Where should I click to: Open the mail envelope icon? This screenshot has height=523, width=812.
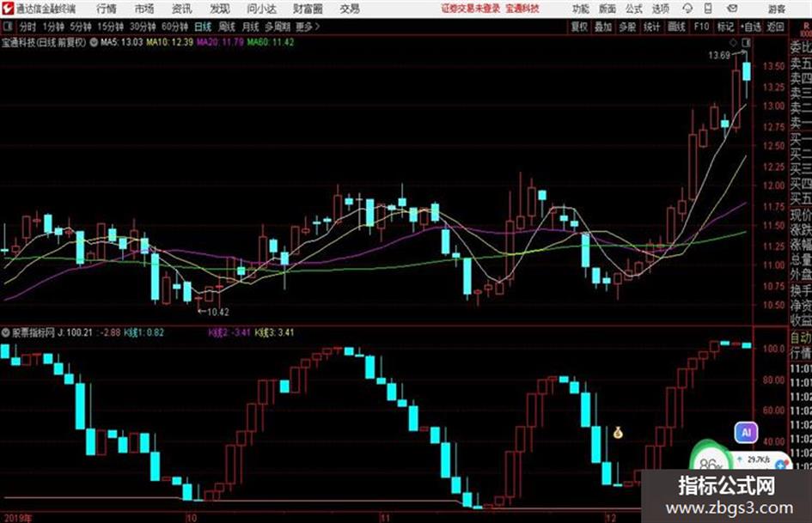tap(732, 9)
